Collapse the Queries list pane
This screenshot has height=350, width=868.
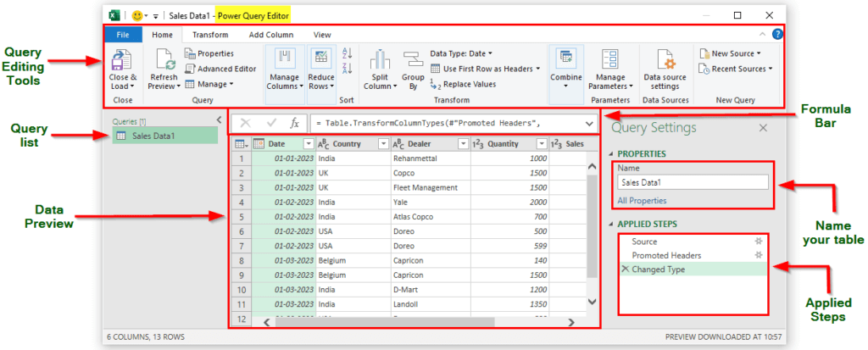click(219, 120)
